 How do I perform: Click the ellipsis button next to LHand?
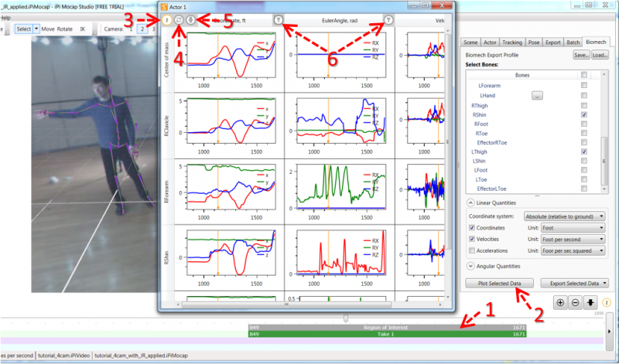click(537, 95)
